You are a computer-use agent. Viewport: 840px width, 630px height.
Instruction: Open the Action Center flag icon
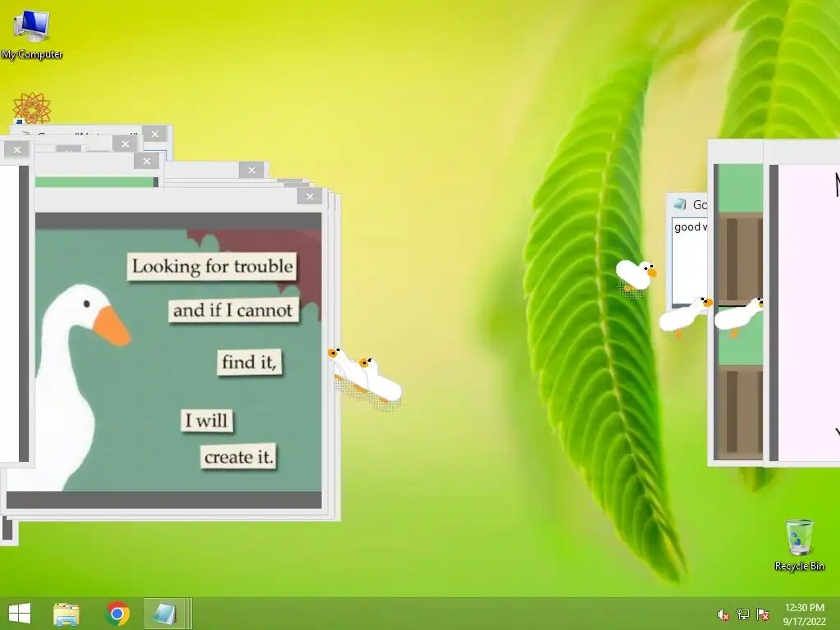tap(762, 614)
